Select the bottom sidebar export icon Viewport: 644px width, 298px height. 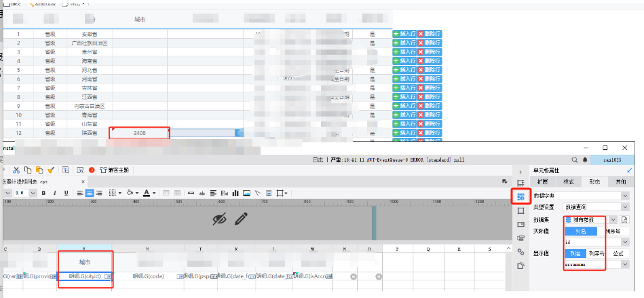pos(520,265)
